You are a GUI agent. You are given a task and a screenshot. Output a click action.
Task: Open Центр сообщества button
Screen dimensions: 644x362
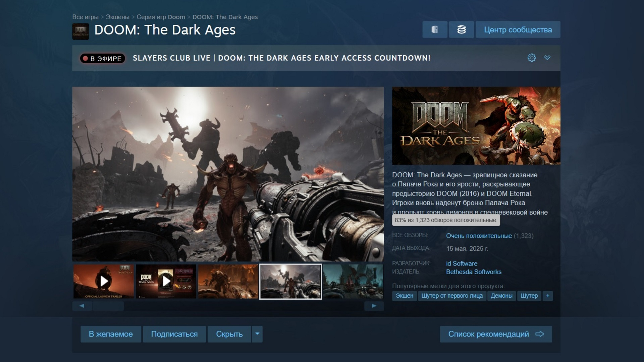tap(518, 29)
